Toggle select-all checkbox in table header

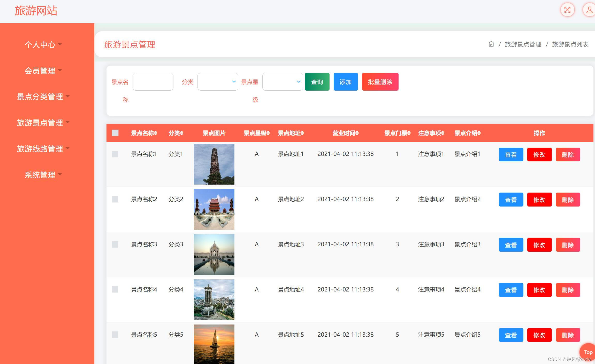tap(115, 133)
